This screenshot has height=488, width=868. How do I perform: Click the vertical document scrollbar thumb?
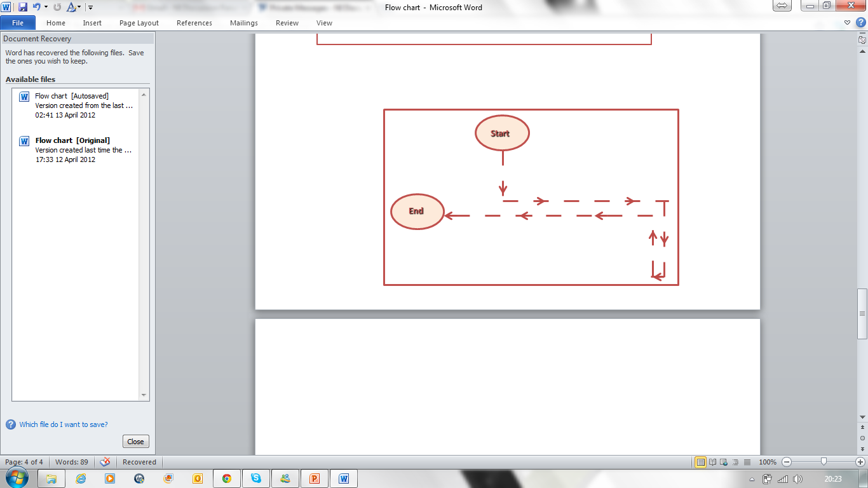coord(862,313)
